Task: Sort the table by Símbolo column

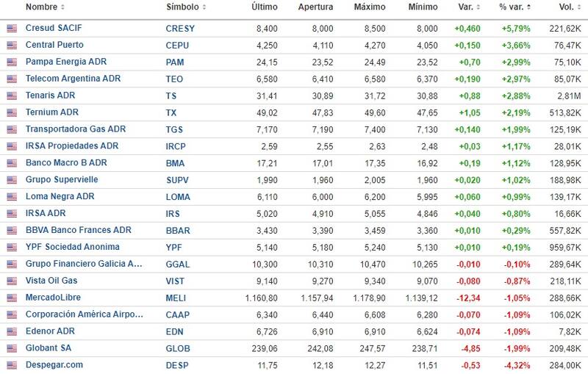Action: click(x=186, y=7)
